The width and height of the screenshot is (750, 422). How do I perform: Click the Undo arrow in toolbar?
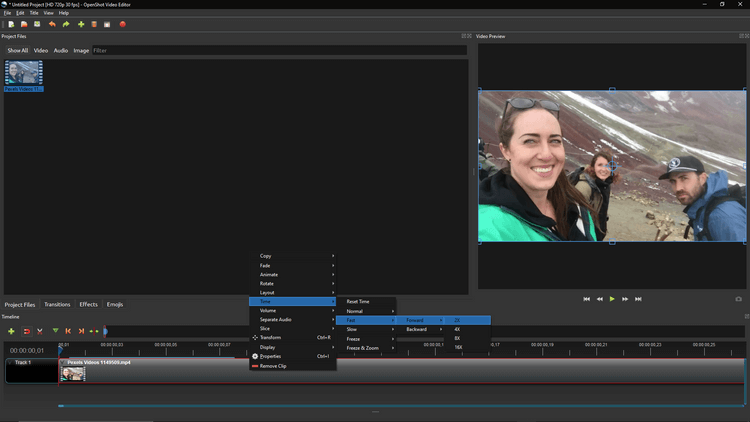coord(52,24)
